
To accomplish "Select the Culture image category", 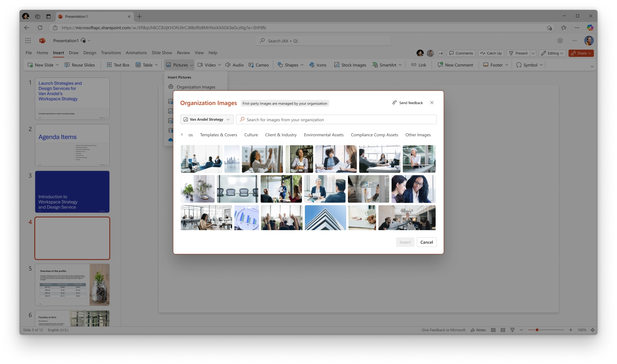I will 251,135.
